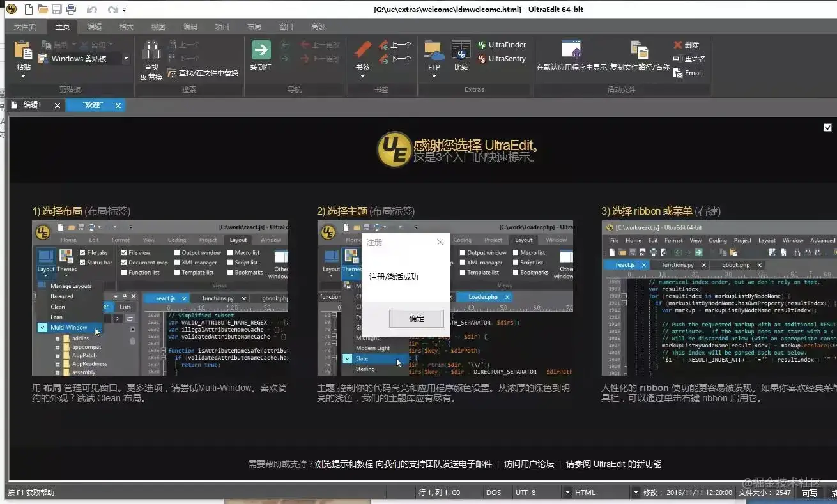Image resolution: width=837 pixels, height=504 pixels.
Task: Toggle the checkbox at welcome page top-right
Action: click(x=828, y=128)
